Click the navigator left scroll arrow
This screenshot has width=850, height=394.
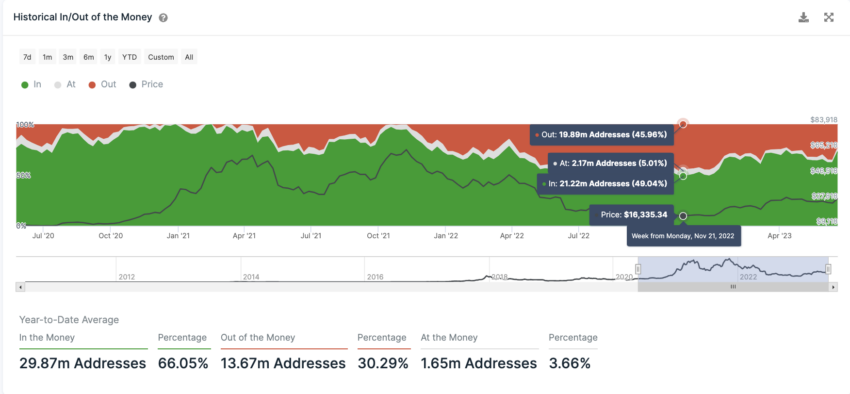[x=20, y=287]
